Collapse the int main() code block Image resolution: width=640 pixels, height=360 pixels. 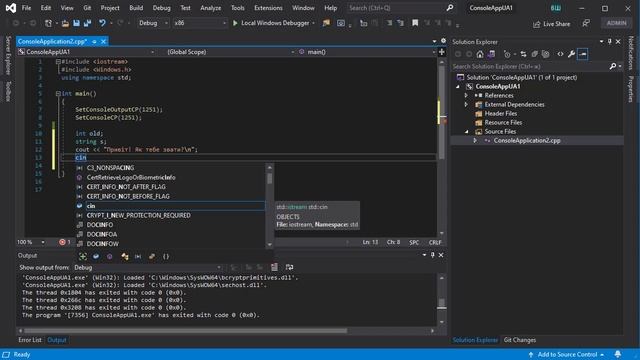(58, 93)
